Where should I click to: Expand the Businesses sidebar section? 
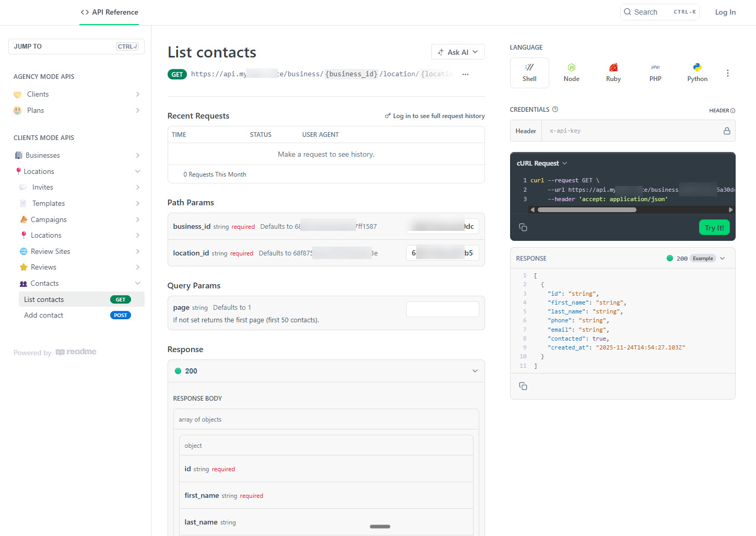137,155
